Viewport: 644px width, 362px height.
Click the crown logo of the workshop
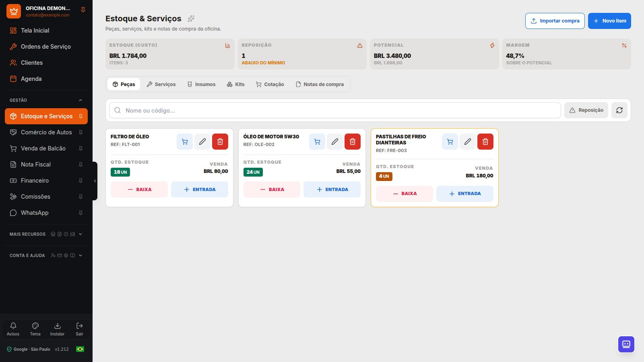point(14,11)
